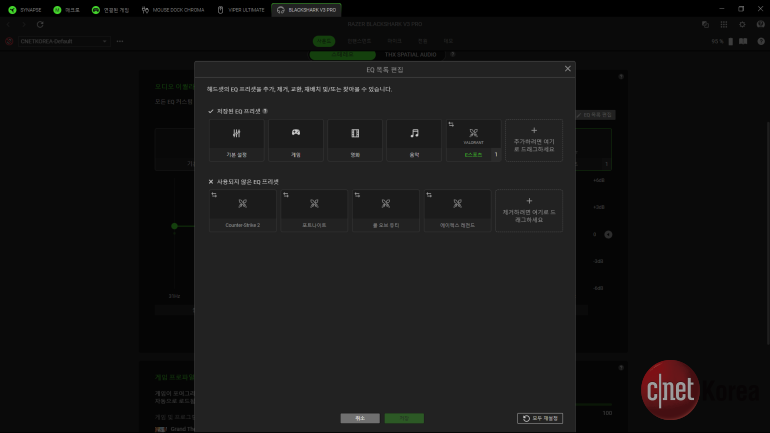Select the VALORANT esports EQ preset
770x433 pixels.
pos(473,140)
